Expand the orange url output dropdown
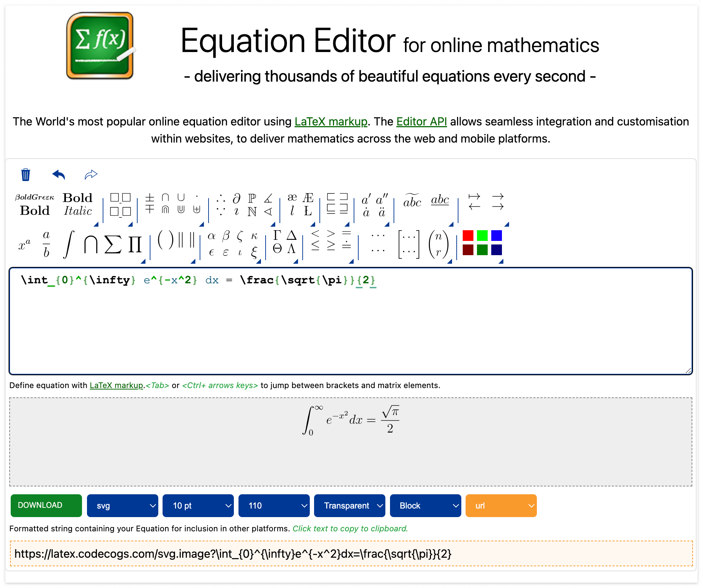 coord(501,505)
